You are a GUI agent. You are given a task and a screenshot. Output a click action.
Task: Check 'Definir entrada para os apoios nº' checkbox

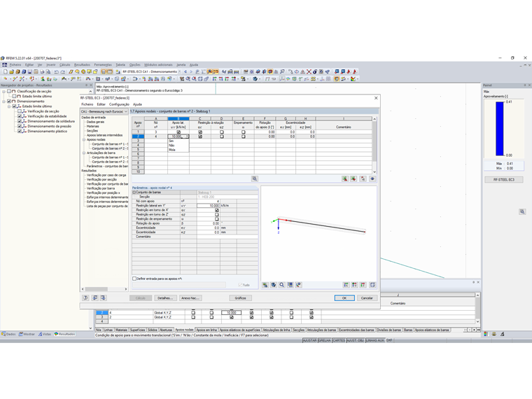coord(134,279)
